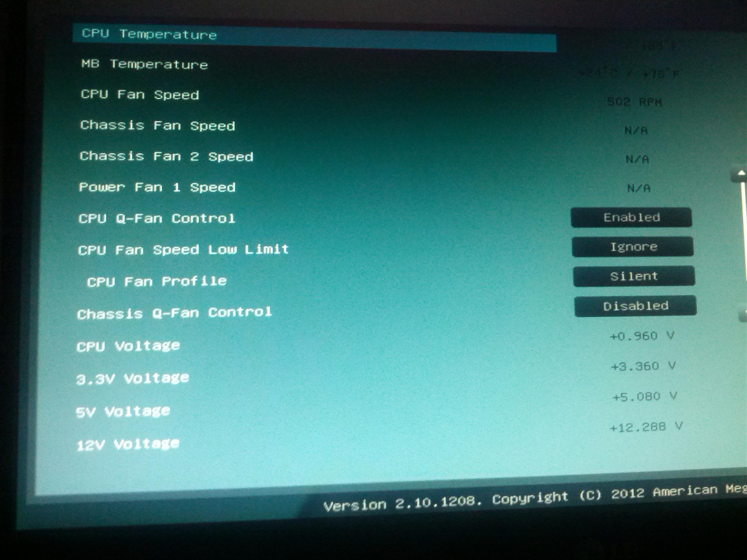
Task: Select the Chassis Fan 2 Speed item
Action: (x=166, y=157)
